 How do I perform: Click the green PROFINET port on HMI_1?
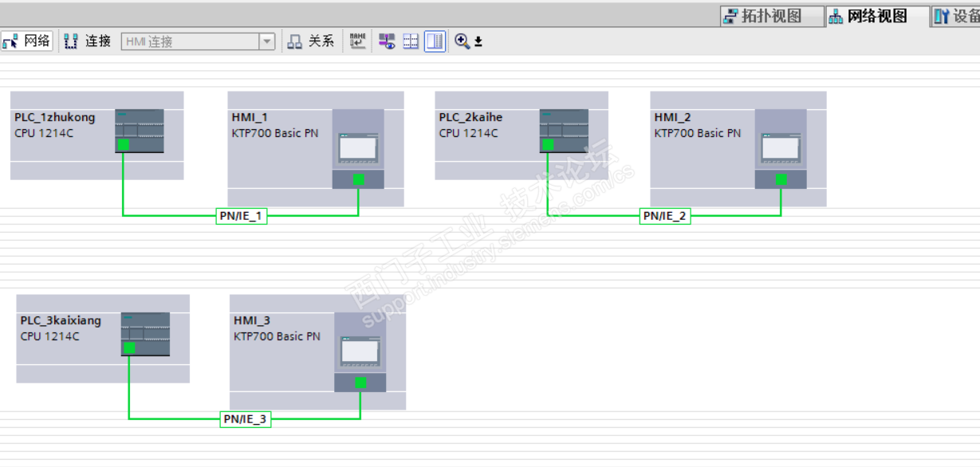[x=359, y=179]
